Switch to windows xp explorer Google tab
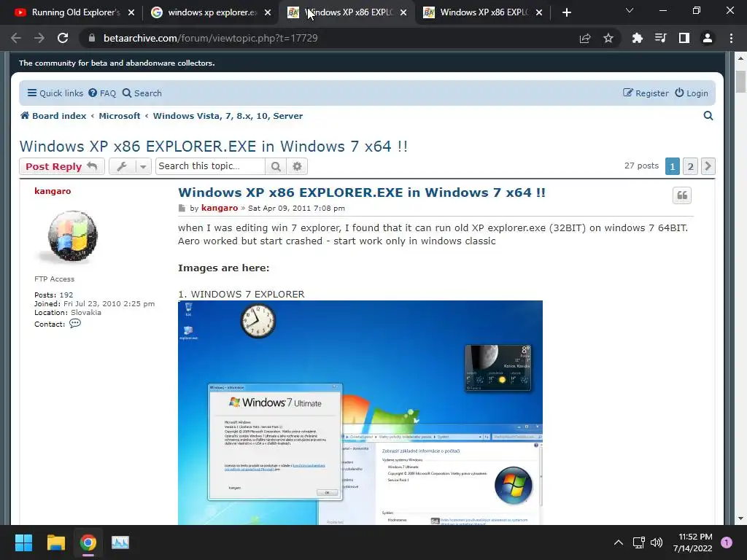The width and height of the screenshot is (747, 560). coord(211,12)
